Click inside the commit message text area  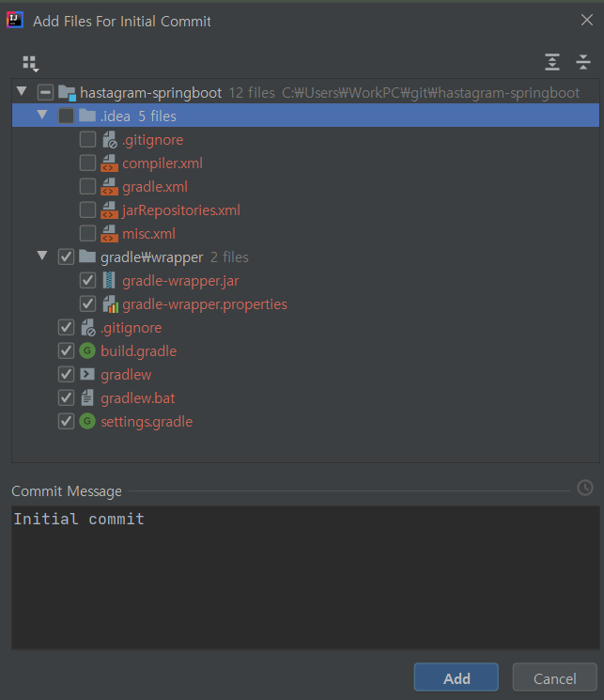point(305,578)
